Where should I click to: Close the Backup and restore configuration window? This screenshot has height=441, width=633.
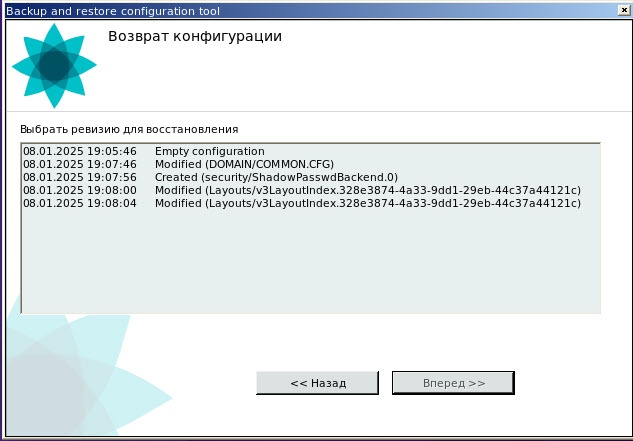pyautogui.click(x=623, y=9)
